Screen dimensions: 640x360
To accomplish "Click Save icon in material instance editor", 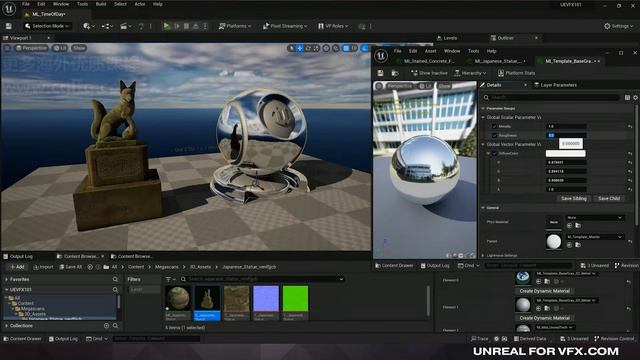I will (380, 73).
